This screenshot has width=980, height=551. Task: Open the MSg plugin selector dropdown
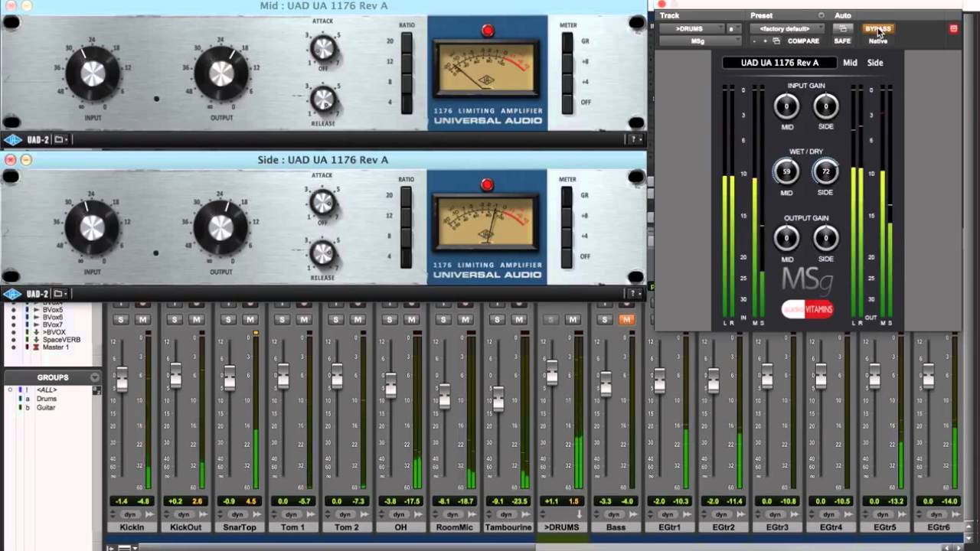pos(700,41)
